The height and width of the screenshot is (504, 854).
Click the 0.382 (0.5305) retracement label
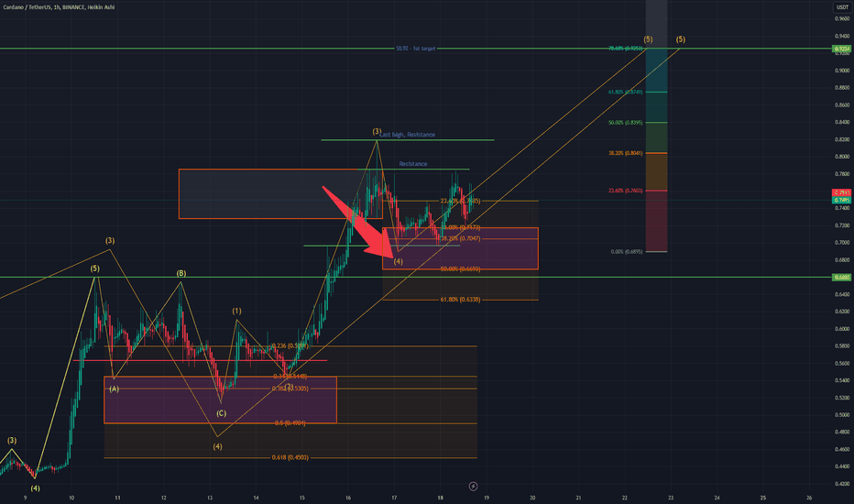coord(290,389)
